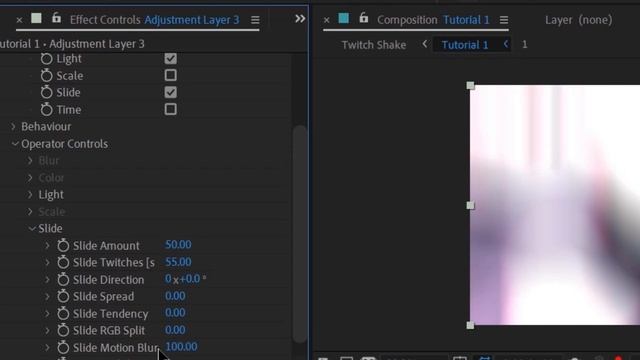Screen dimensions: 640x360
Task: Click Slide Amount value 50.00
Action: pyautogui.click(x=178, y=245)
